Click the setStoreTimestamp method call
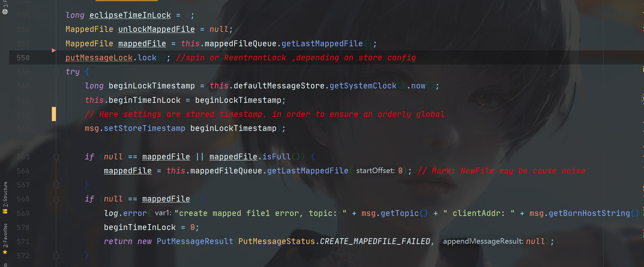Image resolution: width=644 pixels, height=267 pixels. [144, 129]
